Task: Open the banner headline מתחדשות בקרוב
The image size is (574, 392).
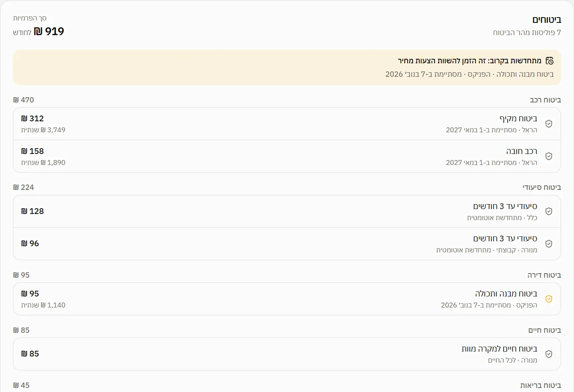Action: (470, 61)
